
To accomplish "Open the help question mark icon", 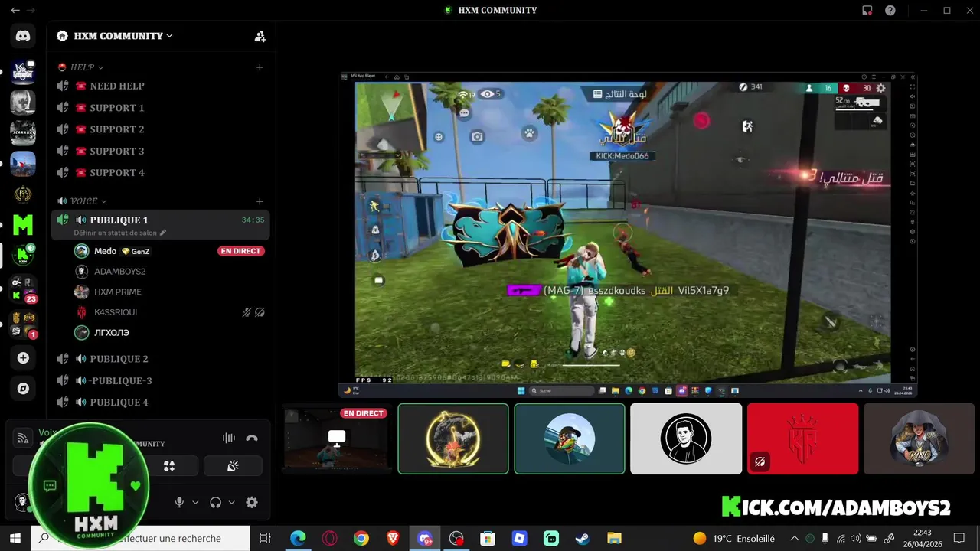I will point(890,11).
